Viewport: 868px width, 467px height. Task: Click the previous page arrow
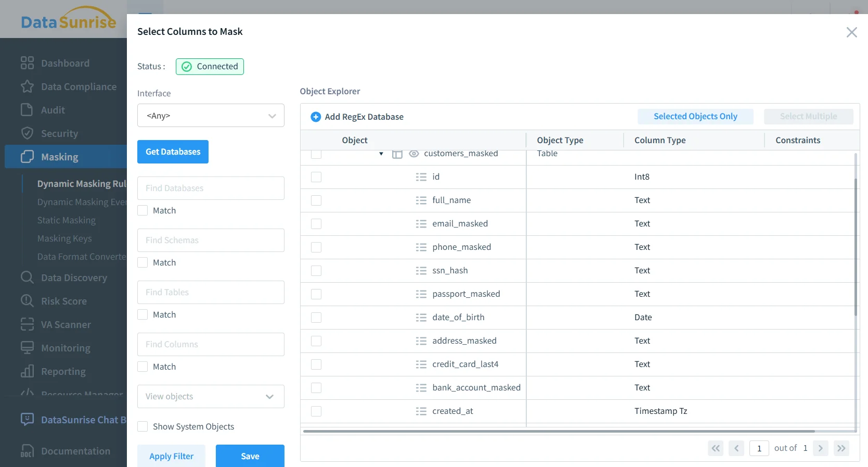[x=736, y=448]
